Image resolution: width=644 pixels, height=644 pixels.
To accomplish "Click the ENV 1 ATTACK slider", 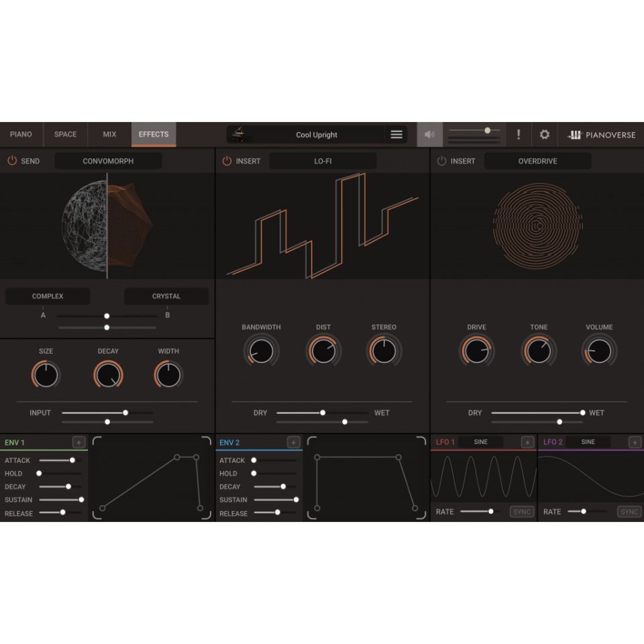I will pos(60,460).
